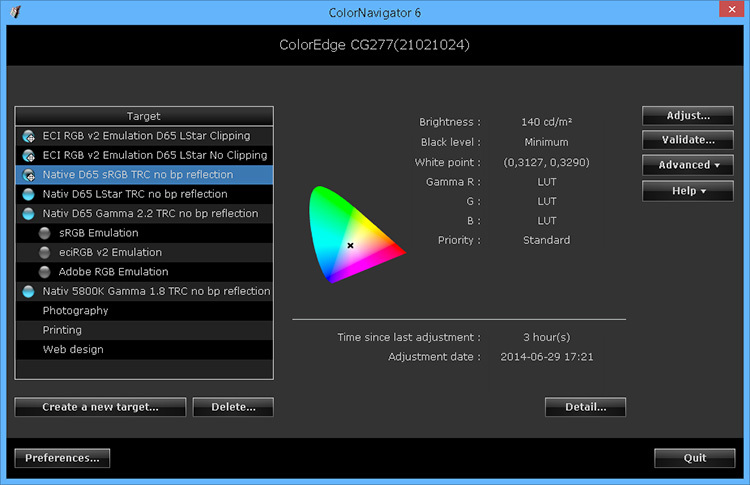Click the white point X marker on gamut
750x485 pixels.
(350, 245)
